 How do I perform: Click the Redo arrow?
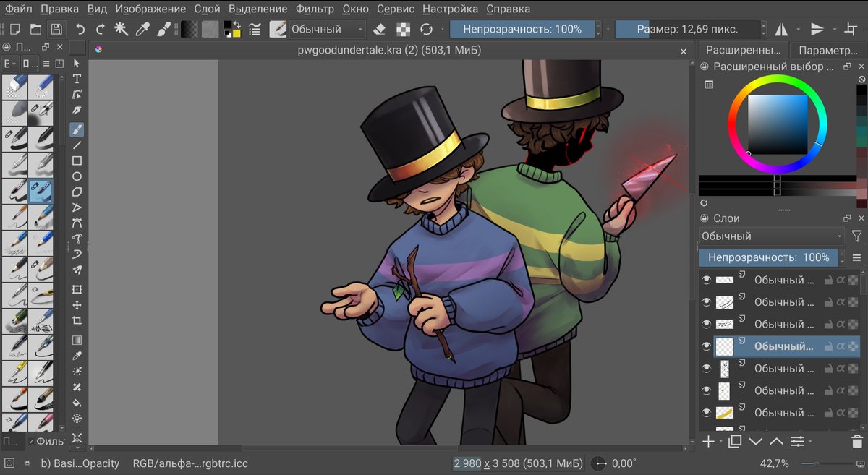click(101, 30)
